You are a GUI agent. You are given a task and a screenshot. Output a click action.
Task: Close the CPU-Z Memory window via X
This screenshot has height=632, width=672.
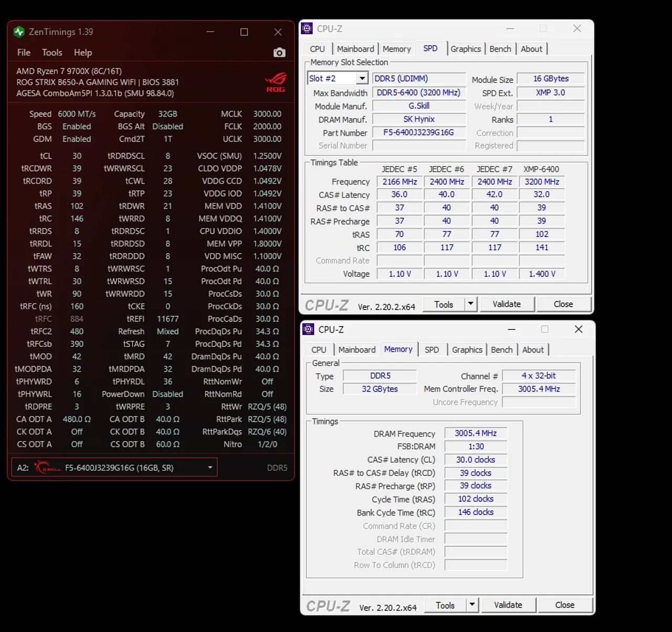[x=579, y=329]
